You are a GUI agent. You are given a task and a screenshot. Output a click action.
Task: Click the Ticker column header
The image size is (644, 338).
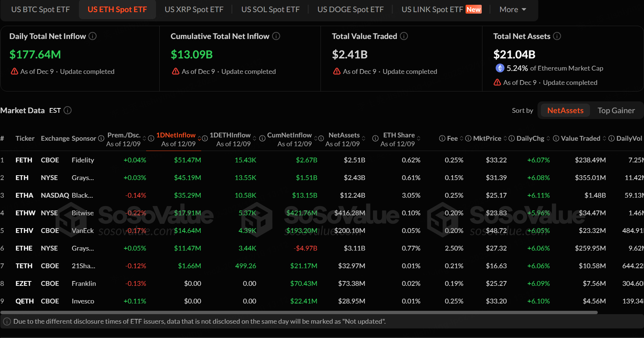[x=25, y=139]
